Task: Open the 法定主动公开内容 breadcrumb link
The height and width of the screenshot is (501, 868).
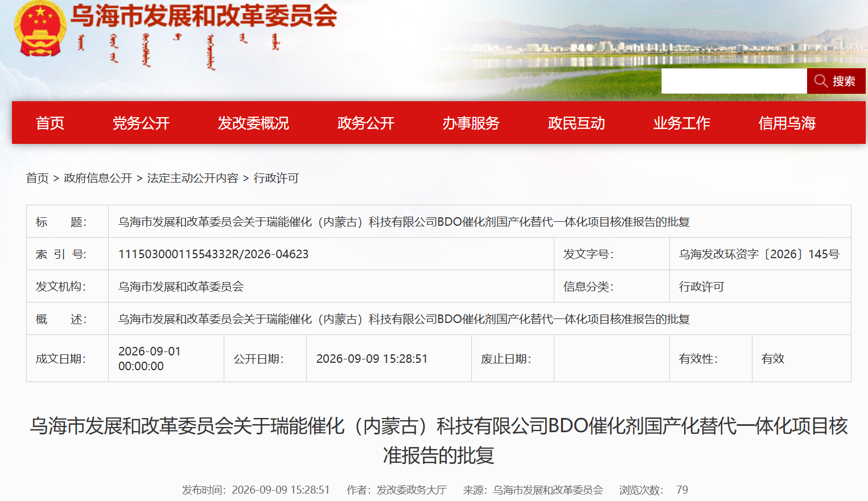Action: [x=193, y=178]
